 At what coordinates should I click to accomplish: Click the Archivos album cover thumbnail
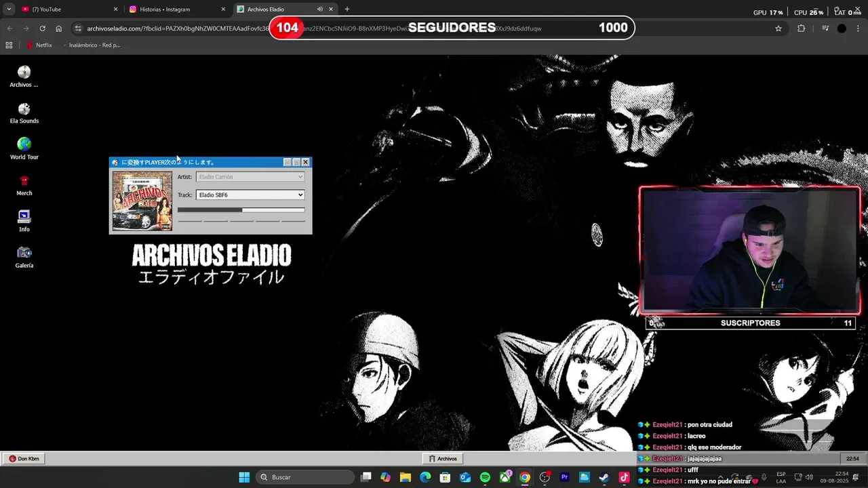click(142, 201)
